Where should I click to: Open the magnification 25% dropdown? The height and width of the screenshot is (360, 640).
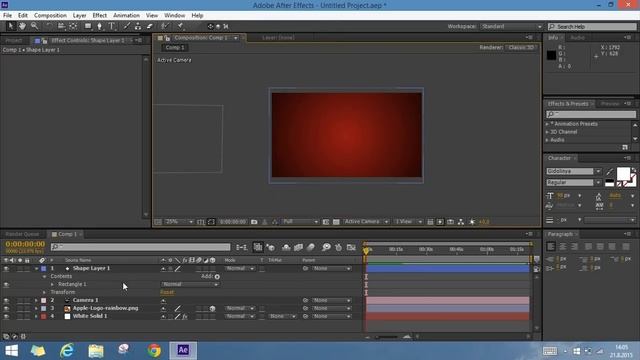click(179, 222)
